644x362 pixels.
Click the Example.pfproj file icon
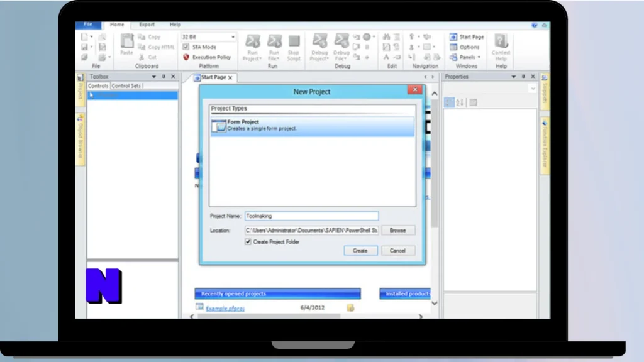point(199,307)
